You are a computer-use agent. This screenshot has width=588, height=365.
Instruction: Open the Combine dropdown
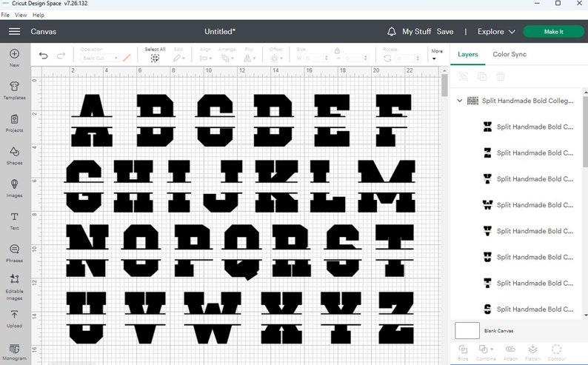point(486,349)
